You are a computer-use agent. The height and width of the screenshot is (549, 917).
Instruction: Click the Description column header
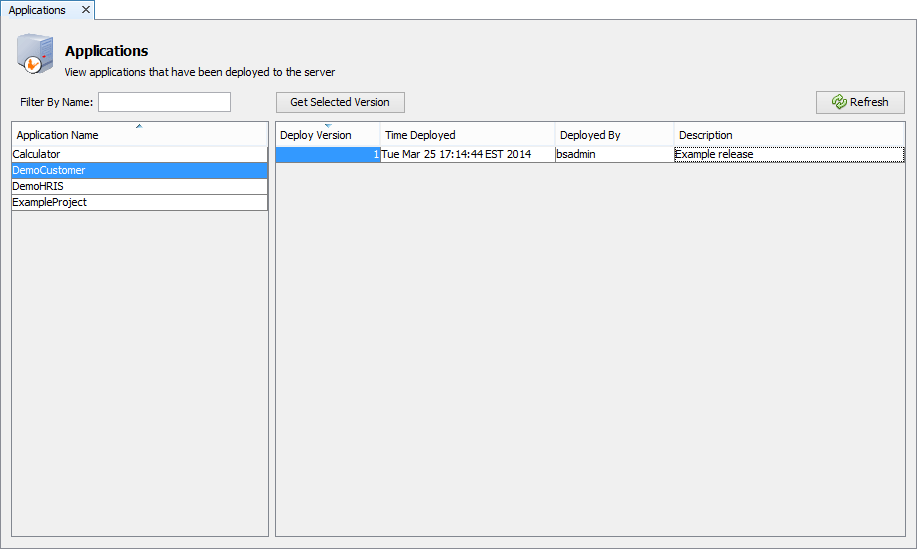(x=789, y=135)
